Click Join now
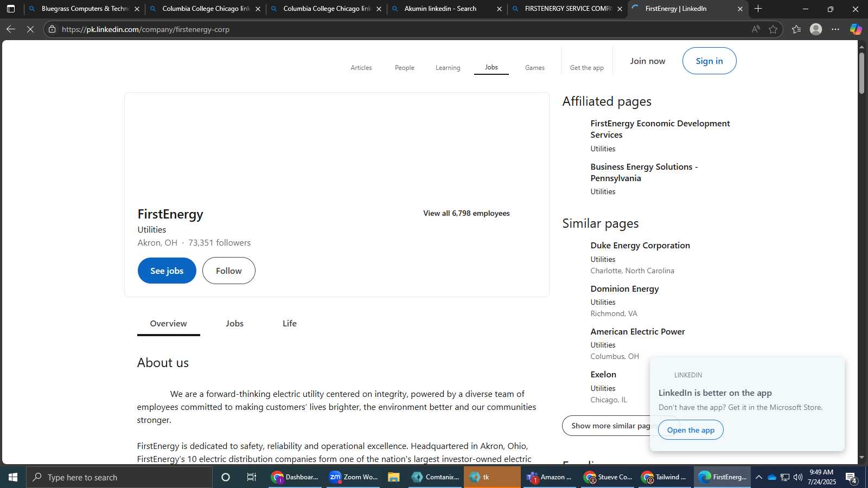Screen dimensions: 868x488 click(648, 61)
